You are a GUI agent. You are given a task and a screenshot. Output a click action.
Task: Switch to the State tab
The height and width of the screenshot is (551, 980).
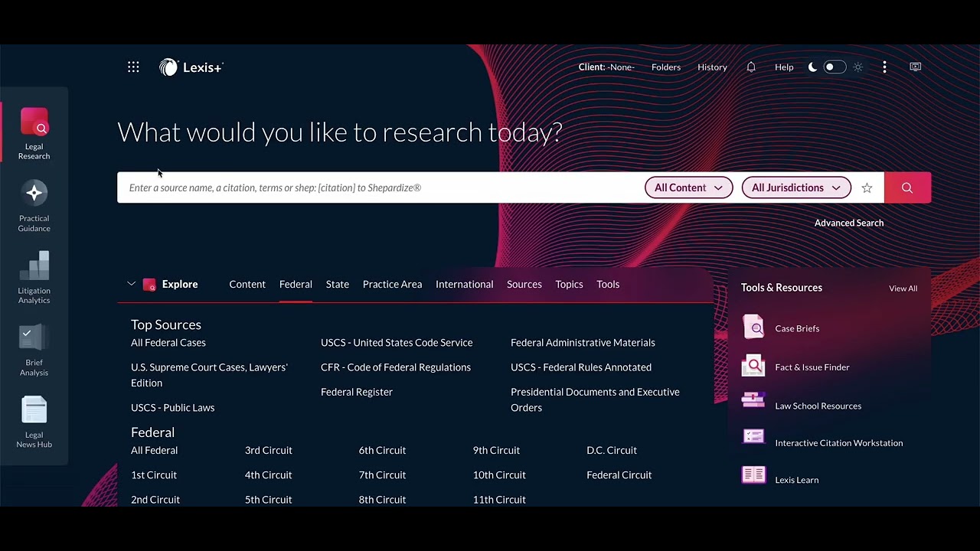click(x=338, y=284)
